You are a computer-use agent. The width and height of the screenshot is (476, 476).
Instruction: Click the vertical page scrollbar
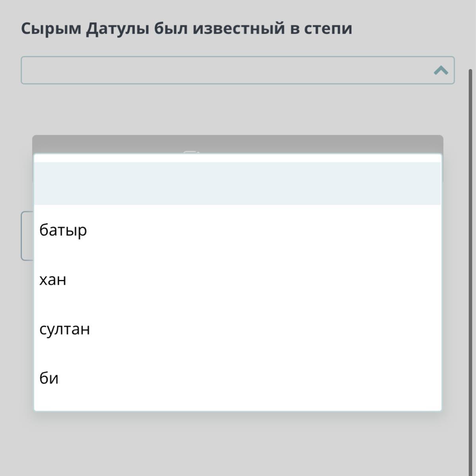pyautogui.click(x=470, y=238)
